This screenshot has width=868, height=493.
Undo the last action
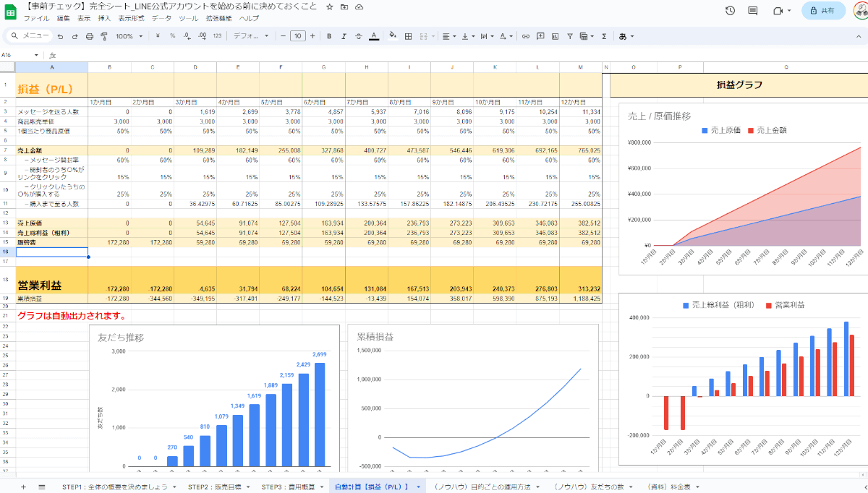tap(60, 36)
